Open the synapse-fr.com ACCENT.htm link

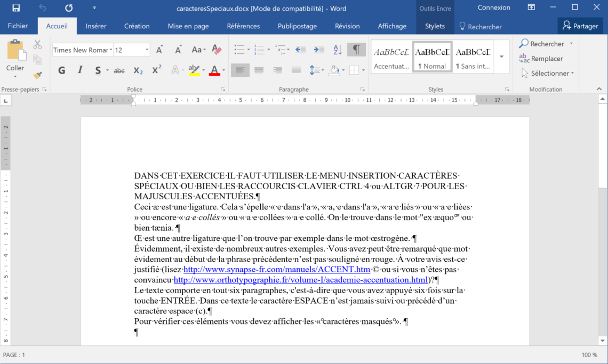276,270
